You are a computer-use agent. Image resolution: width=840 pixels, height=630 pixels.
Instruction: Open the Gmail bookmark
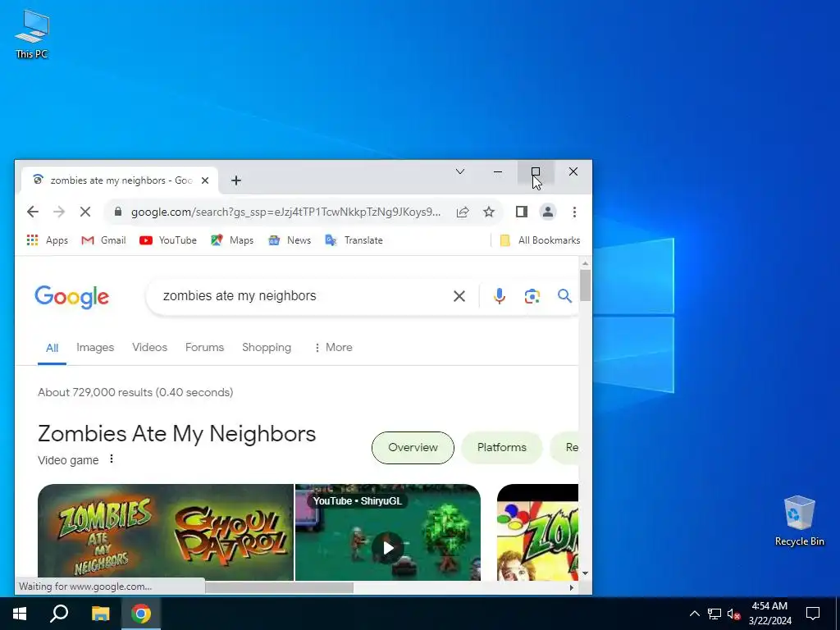click(103, 240)
